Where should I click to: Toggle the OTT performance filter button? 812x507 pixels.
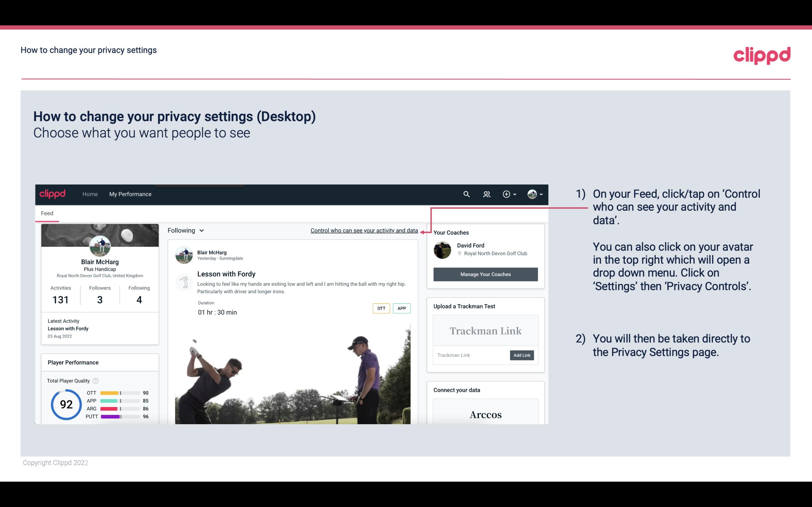coord(381,308)
